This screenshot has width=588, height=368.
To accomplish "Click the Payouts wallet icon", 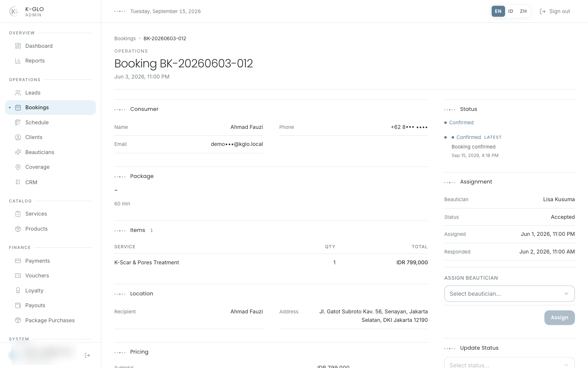I will tap(18, 306).
